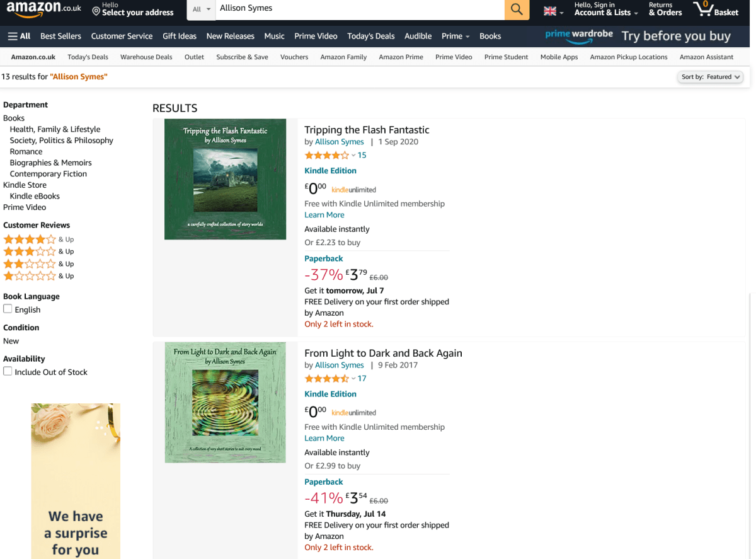This screenshot has height=559, width=756.
Task: Select the delivery address location pin
Action: pyautogui.click(x=96, y=11)
